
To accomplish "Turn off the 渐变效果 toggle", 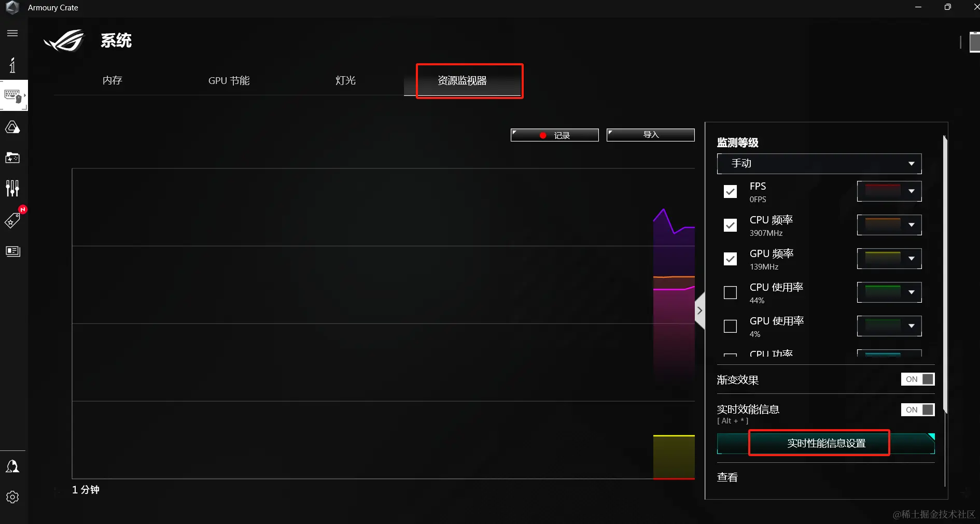I will [918, 379].
